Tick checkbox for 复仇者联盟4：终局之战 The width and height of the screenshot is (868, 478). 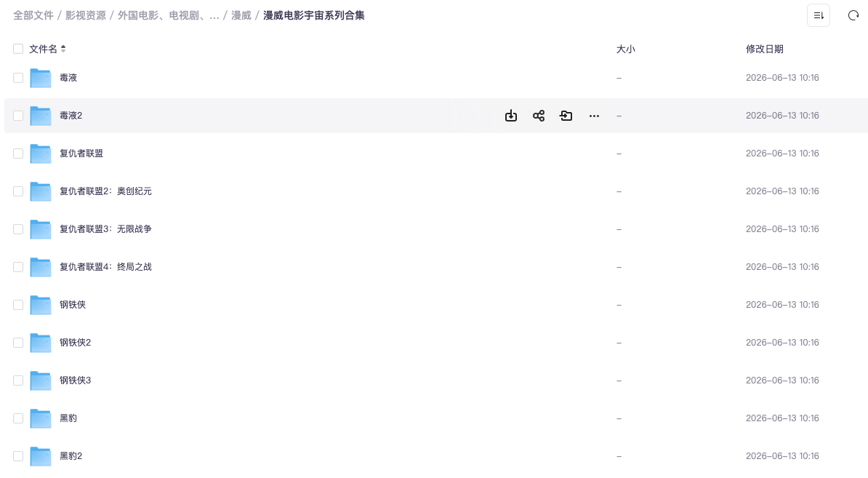18,267
